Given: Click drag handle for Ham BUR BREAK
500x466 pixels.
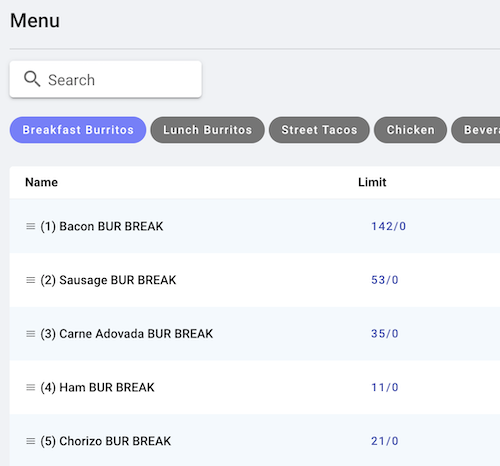Looking at the screenshot, I should click(x=31, y=387).
